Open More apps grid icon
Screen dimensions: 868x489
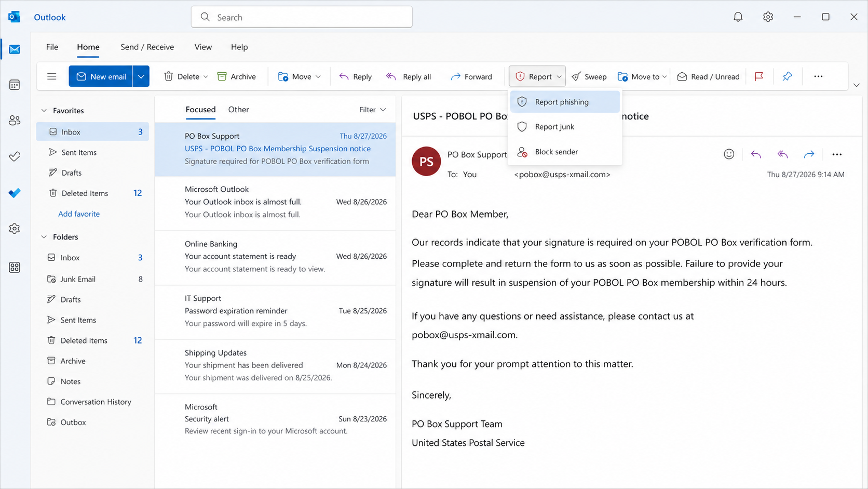click(x=15, y=267)
